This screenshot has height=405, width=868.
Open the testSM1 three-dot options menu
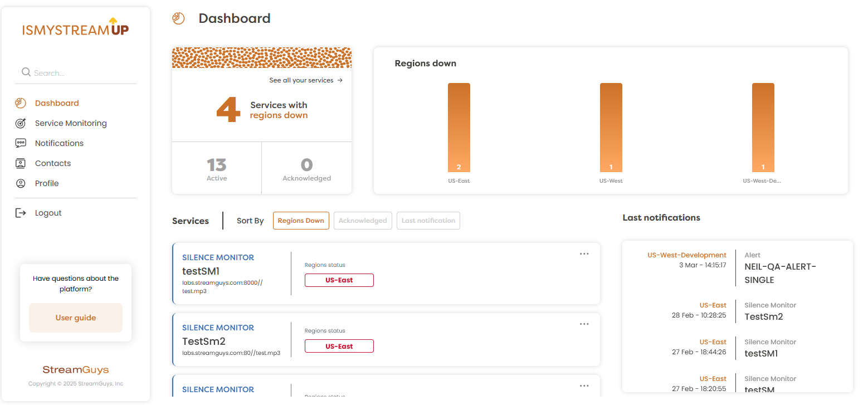click(584, 254)
